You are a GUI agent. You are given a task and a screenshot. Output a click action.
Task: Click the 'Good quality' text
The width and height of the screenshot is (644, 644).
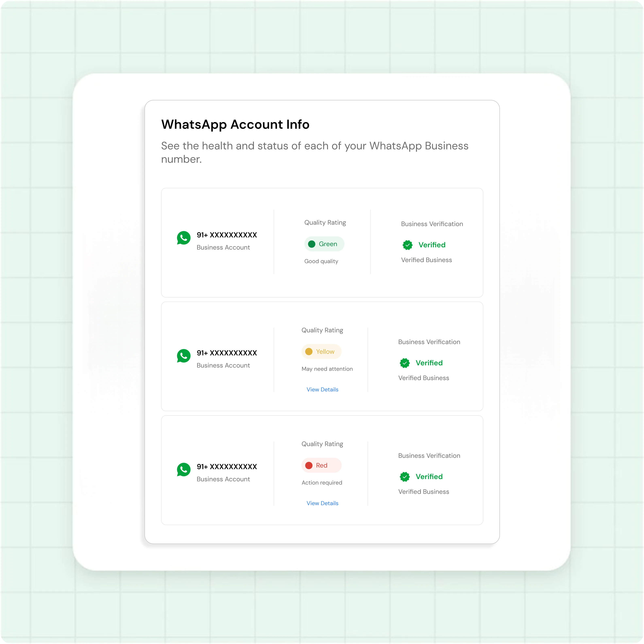pyautogui.click(x=321, y=261)
